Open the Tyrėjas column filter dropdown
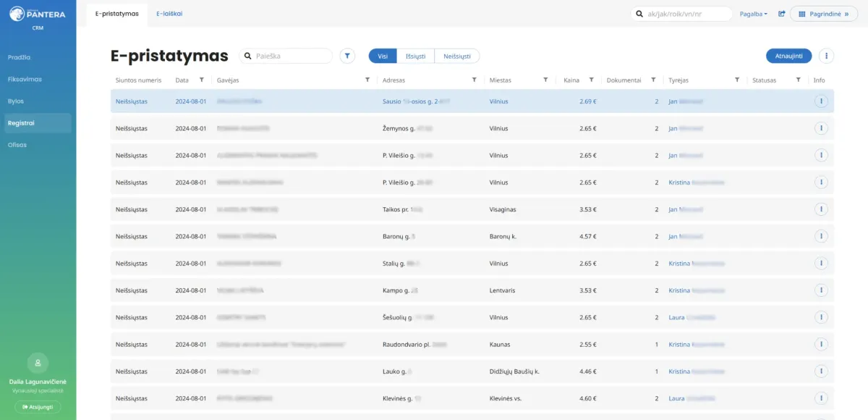This screenshot has height=420, width=868. (737, 80)
